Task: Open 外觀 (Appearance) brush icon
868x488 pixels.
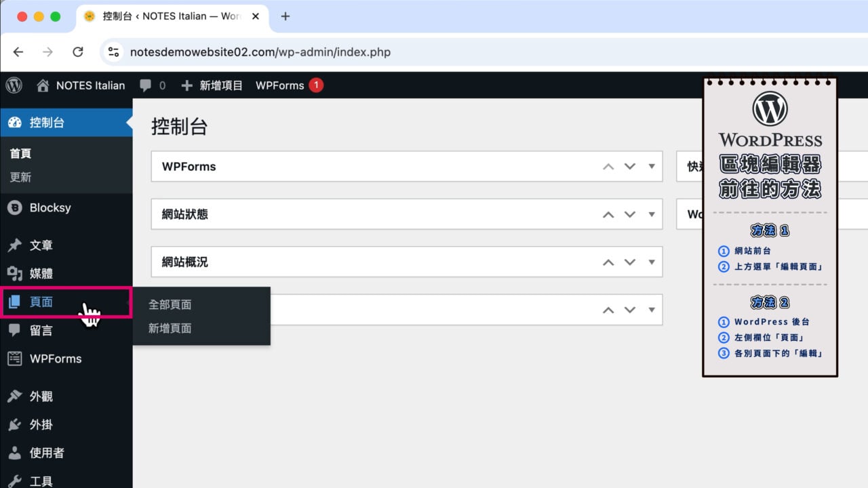Action: coord(14,396)
